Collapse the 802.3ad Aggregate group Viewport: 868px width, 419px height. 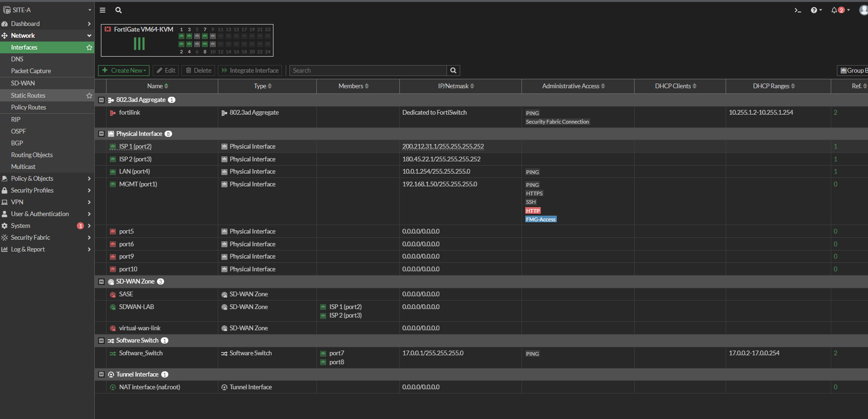101,100
